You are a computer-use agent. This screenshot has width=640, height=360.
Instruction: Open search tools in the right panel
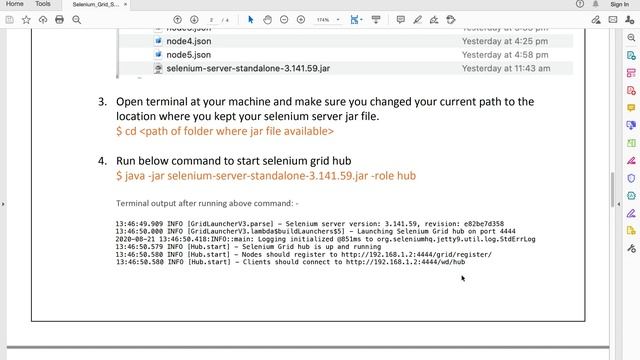[631, 38]
